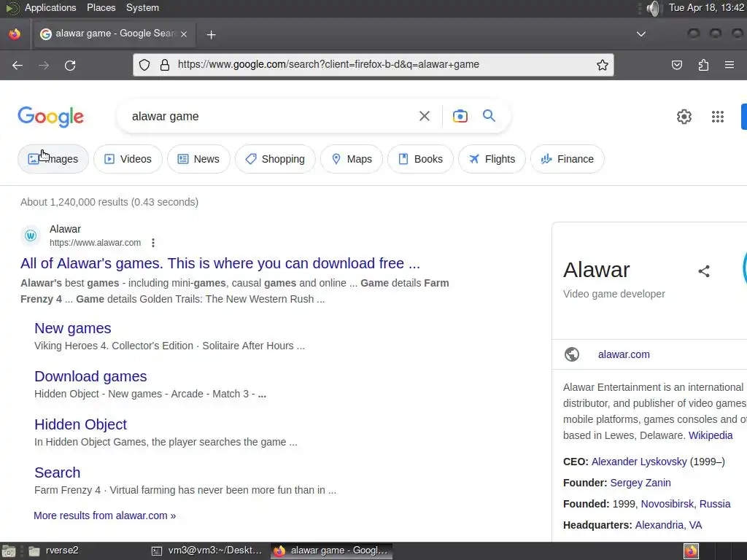
Task: Switch to Maps search filter
Action: click(351, 159)
